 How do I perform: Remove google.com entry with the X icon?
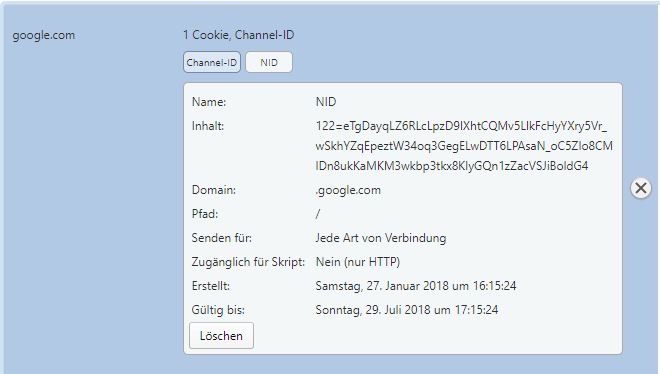point(641,188)
